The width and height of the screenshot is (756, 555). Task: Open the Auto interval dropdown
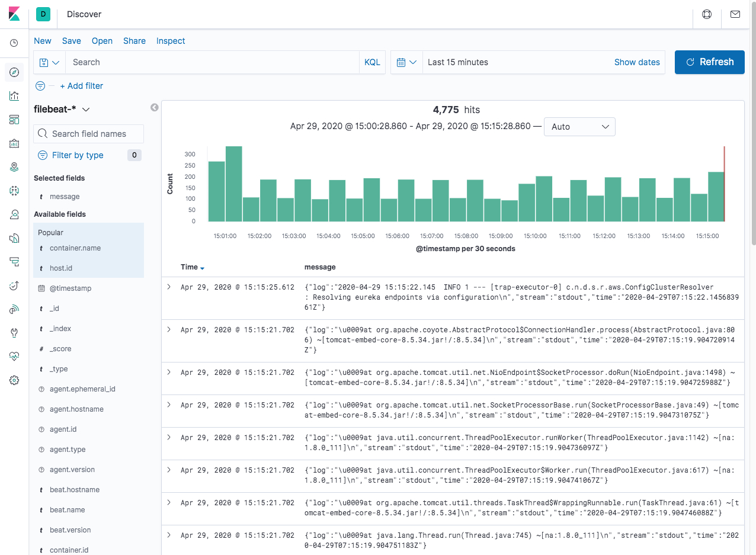[579, 127]
